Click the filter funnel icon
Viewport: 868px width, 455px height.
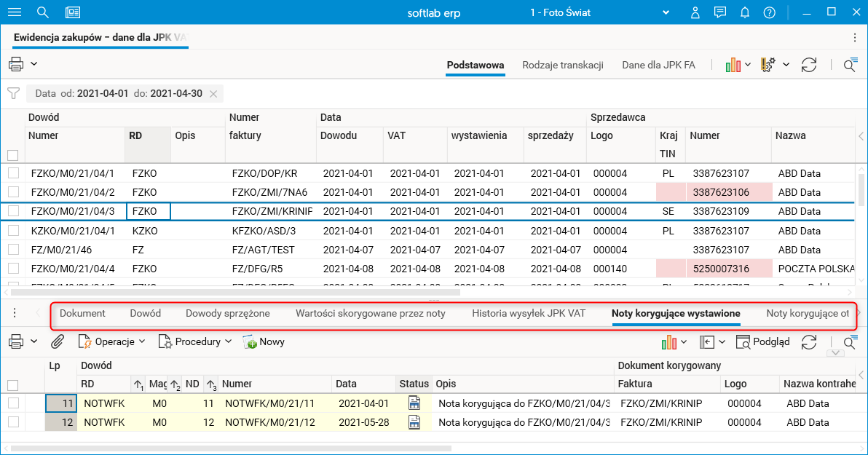(x=13, y=93)
